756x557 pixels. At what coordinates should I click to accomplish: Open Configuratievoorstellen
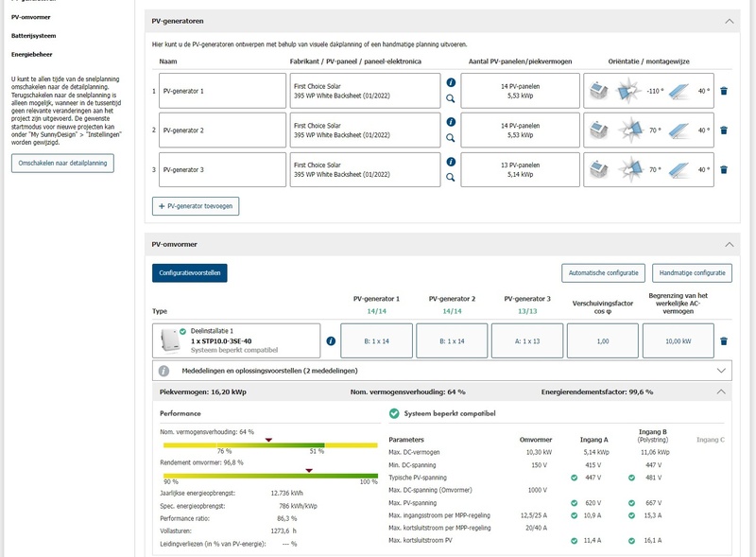[190, 273]
